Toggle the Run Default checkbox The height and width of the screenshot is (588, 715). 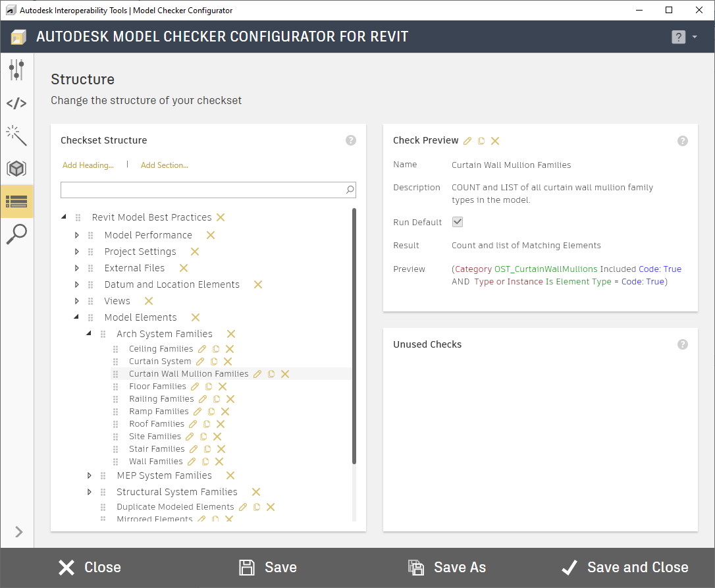point(458,222)
